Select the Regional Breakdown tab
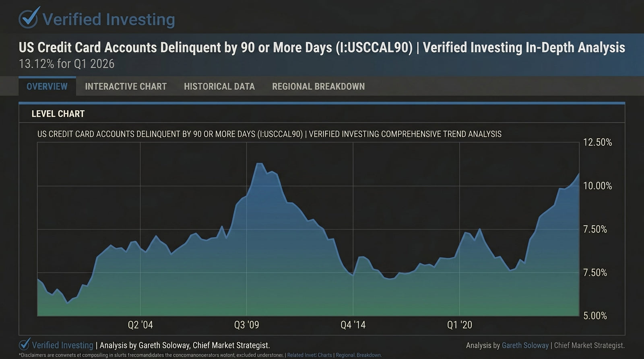The height and width of the screenshot is (359, 644). [318, 86]
